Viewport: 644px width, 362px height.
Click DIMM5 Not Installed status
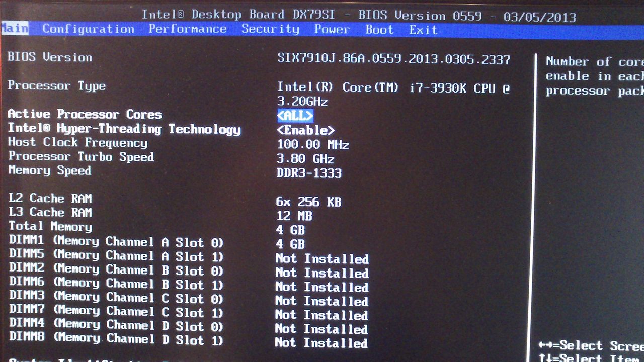[x=323, y=259]
